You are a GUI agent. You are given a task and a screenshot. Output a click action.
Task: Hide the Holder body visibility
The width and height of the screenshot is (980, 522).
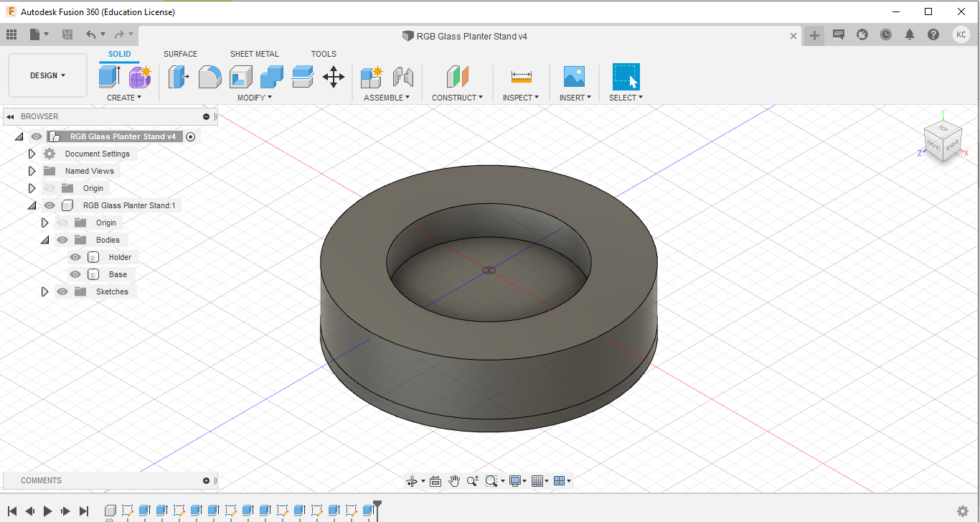click(75, 257)
